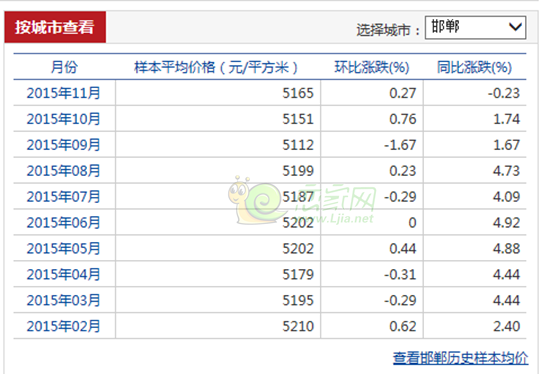Select the 2015年03月 row label
The height and width of the screenshot is (374, 550).
tap(63, 300)
